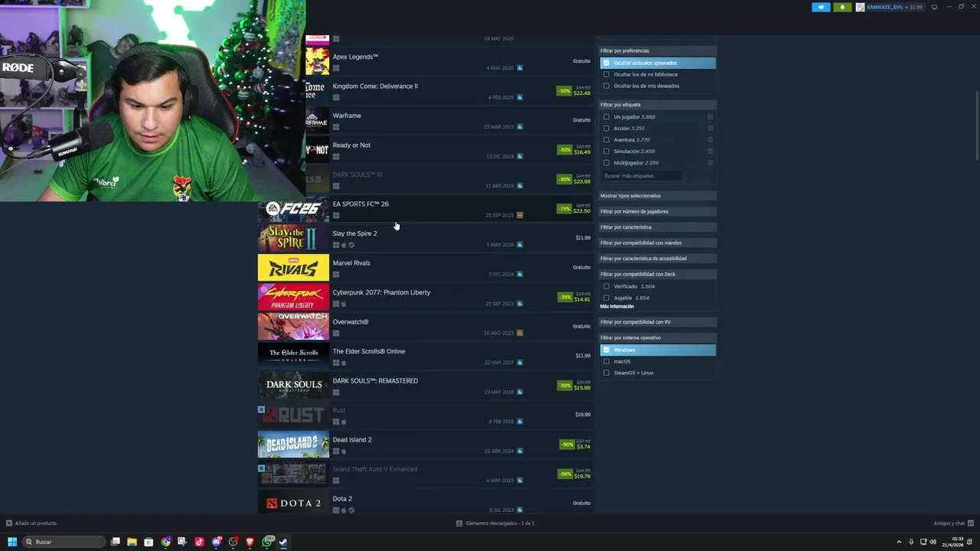
Task: Open the Apex Legends store entry
Action: coord(449,61)
